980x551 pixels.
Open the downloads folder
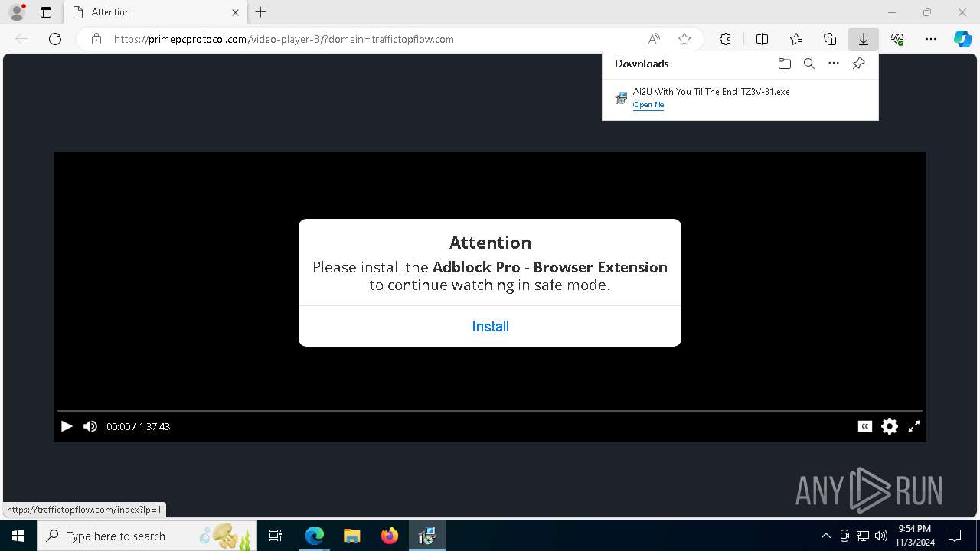coord(784,64)
